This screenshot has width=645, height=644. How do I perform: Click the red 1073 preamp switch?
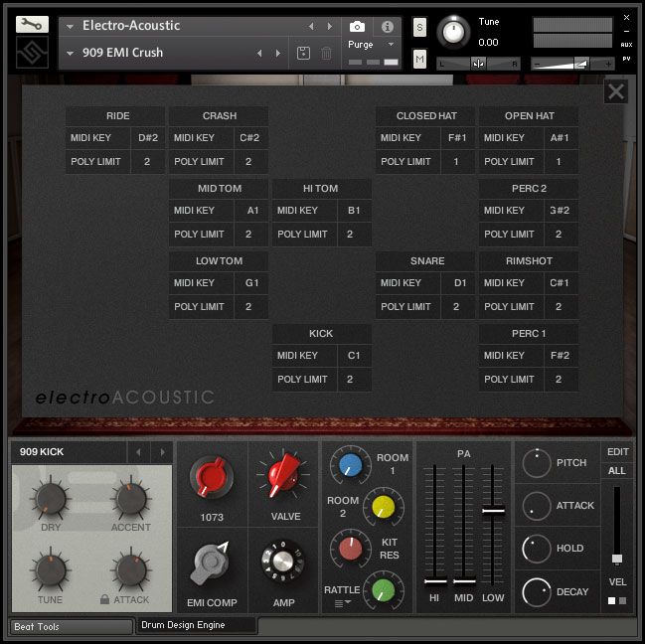tap(212, 478)
